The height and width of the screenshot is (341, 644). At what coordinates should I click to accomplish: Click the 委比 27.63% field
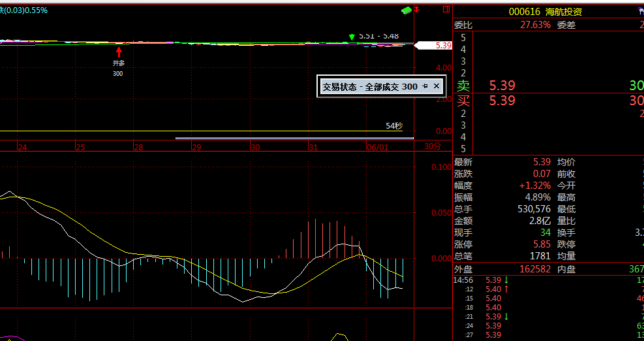[535, 25]
